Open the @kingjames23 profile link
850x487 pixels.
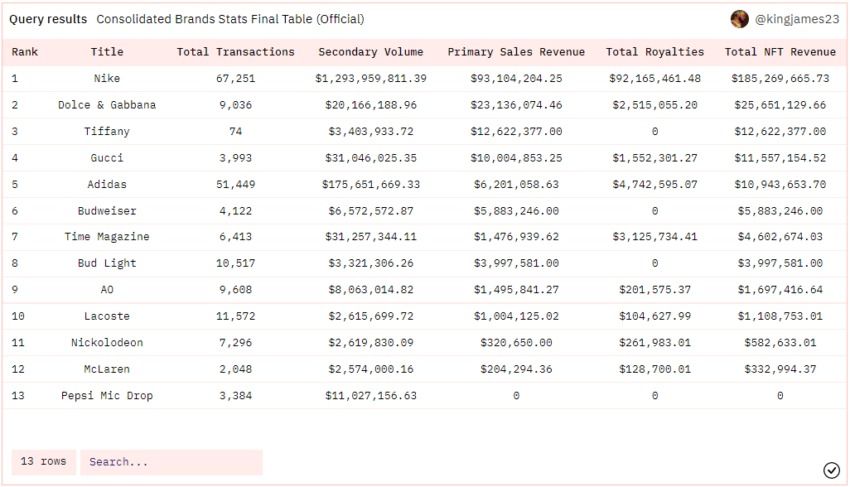tap(797, 19)
